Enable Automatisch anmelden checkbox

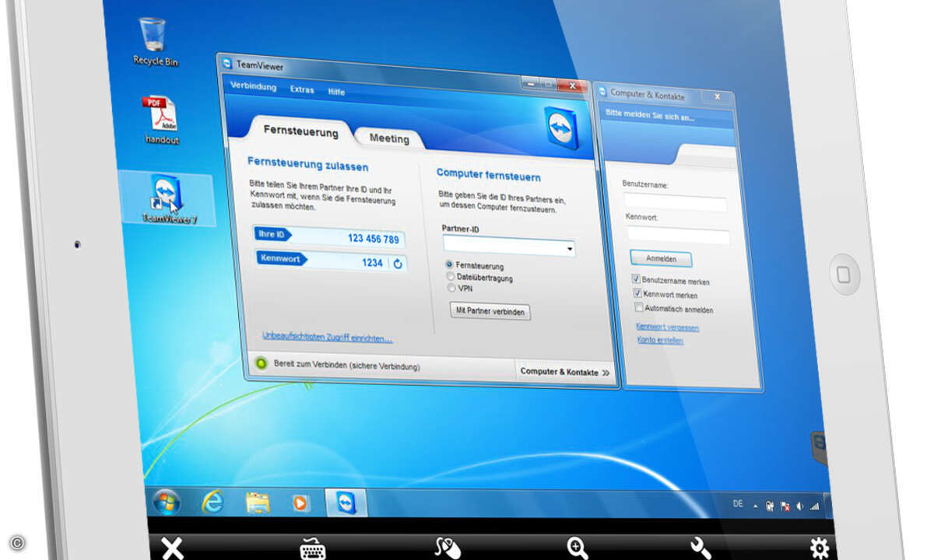tap(639, 307)
